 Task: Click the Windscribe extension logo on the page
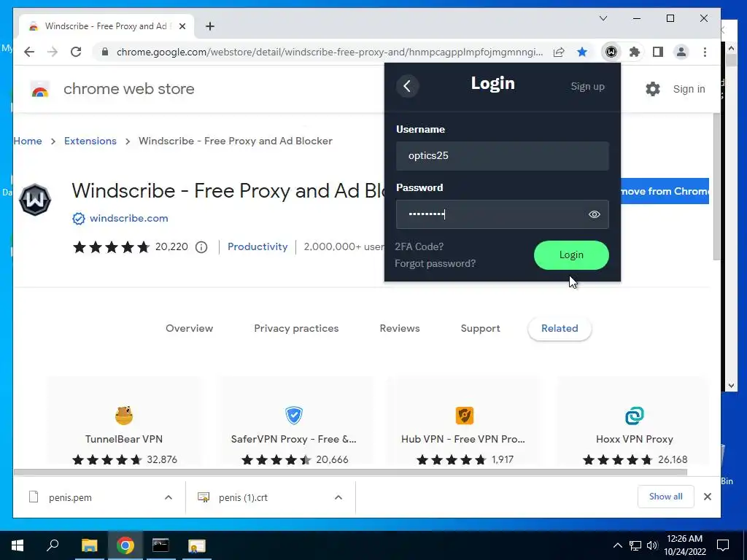pyautogui.click(x=35, y=200)
